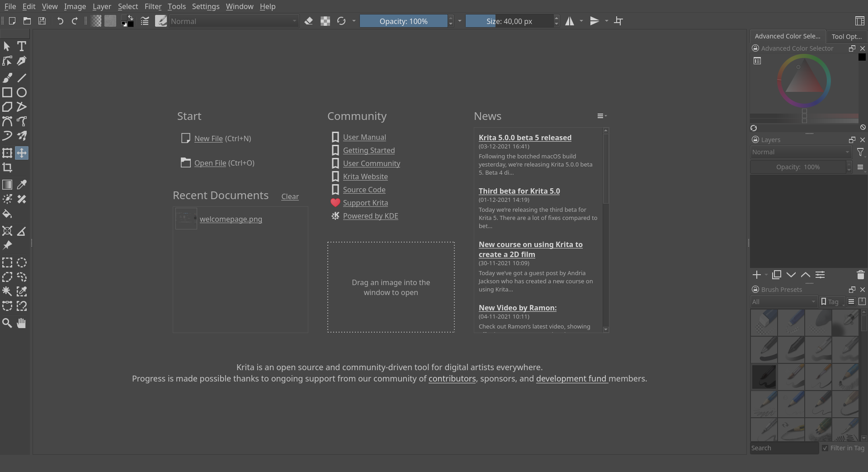Select the Freehand Brush tool
868x472 pixels.
(7, 78)
